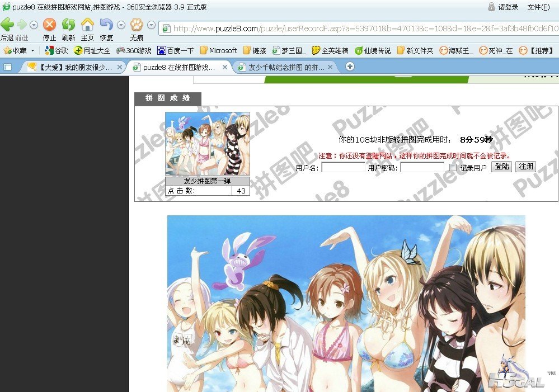Click the green Back arrow button

[x=7, y=25]
